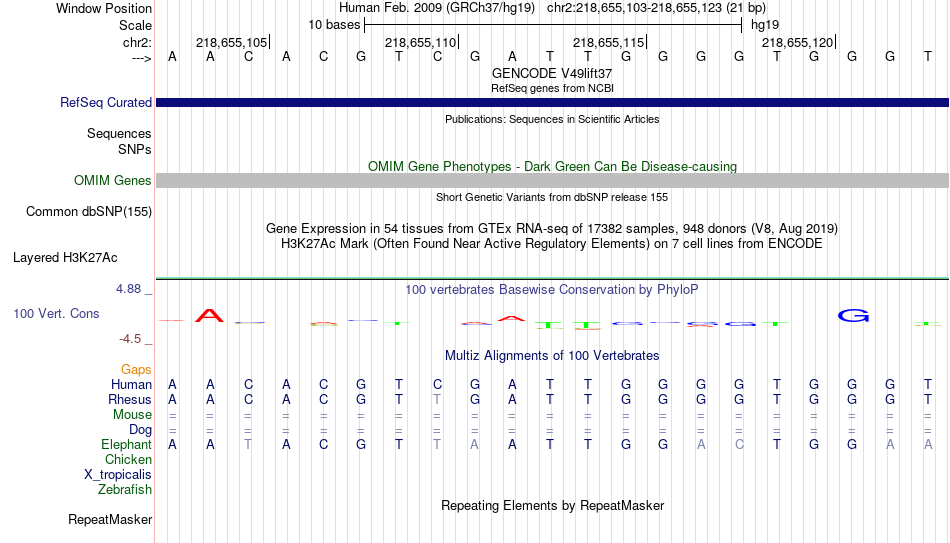Click the Gaps label in Multiz alignment

click(136, 369)
